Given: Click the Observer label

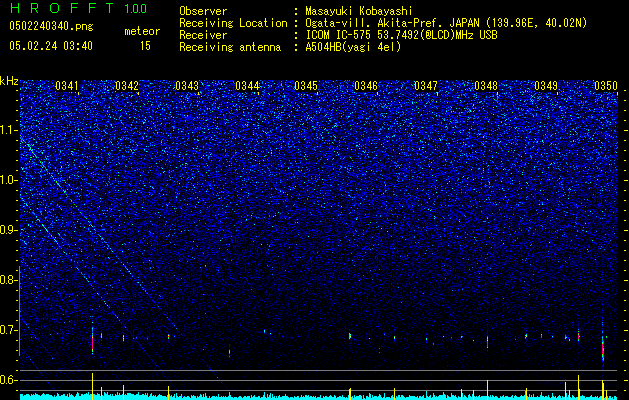Looking at the screenshot, I should [203, 12].
